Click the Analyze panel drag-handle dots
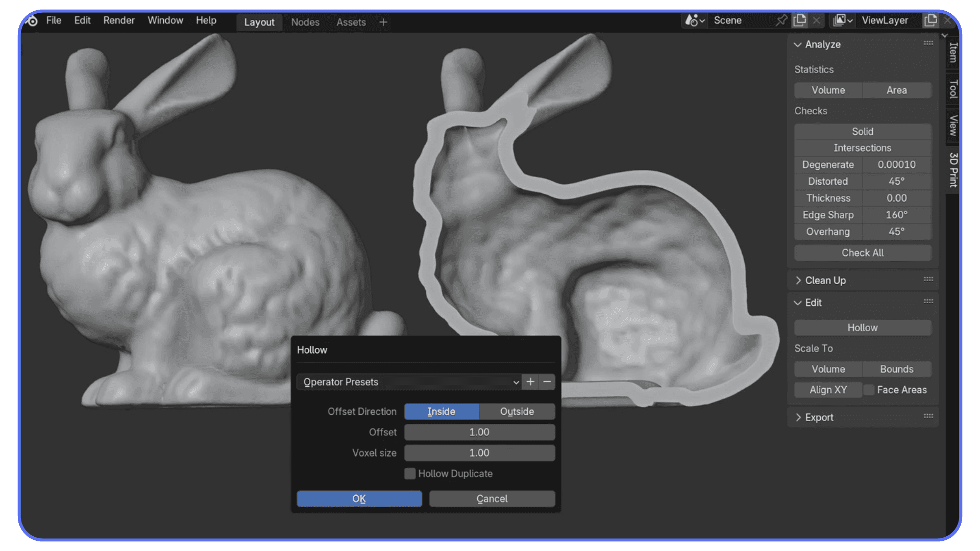Viewport: 980px width, 551px height. [x=928, y=43]
